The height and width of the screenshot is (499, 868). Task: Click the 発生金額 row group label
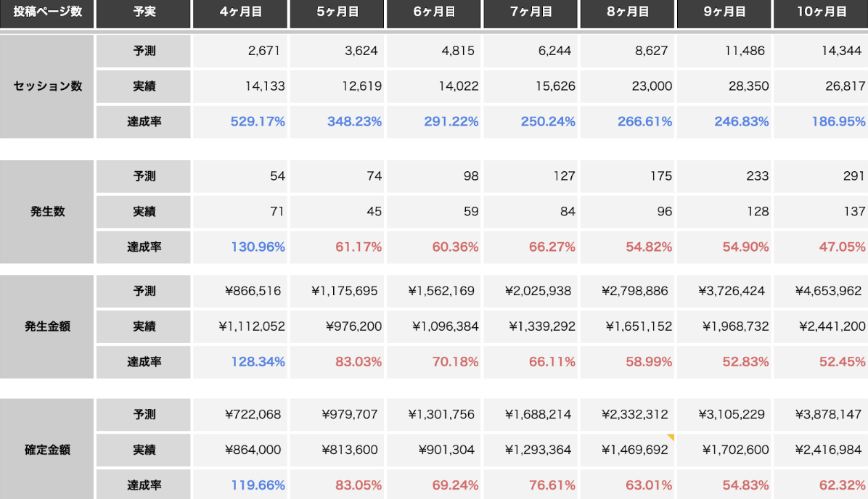47,326
